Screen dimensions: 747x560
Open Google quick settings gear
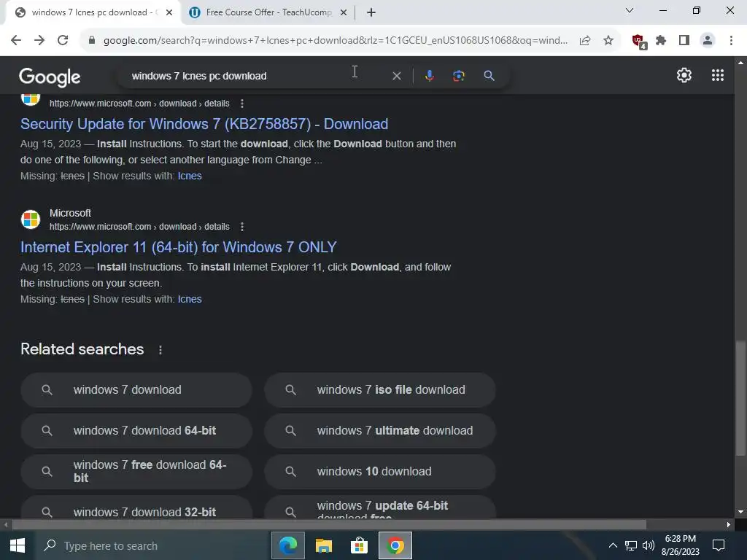point(684,75)
